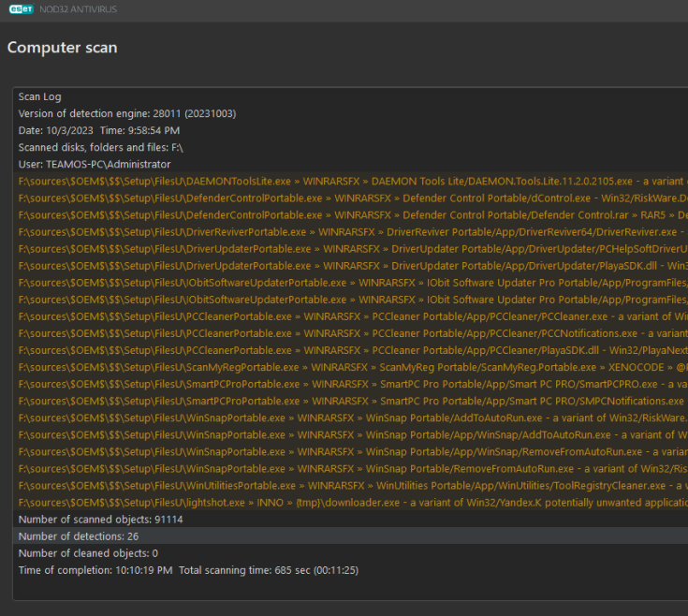This screenshot has height=616, width=688.
Task: Select 'Scanned disks, folders and files: F:\' line
Action: [351, 147]
